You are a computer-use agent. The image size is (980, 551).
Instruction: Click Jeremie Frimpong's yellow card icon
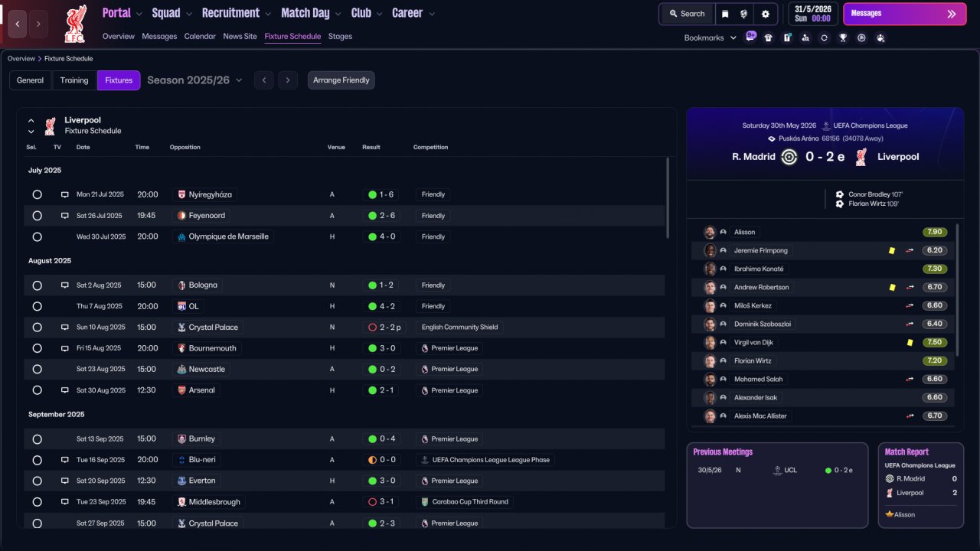pos(892,250)
